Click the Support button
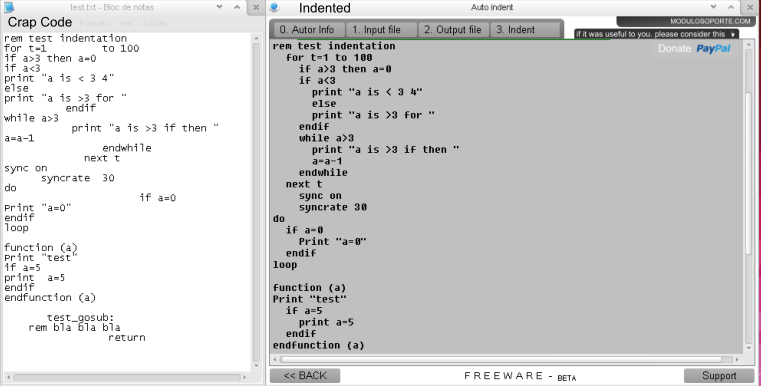Viewport: 761px width, 386px height. coord(719,375)
